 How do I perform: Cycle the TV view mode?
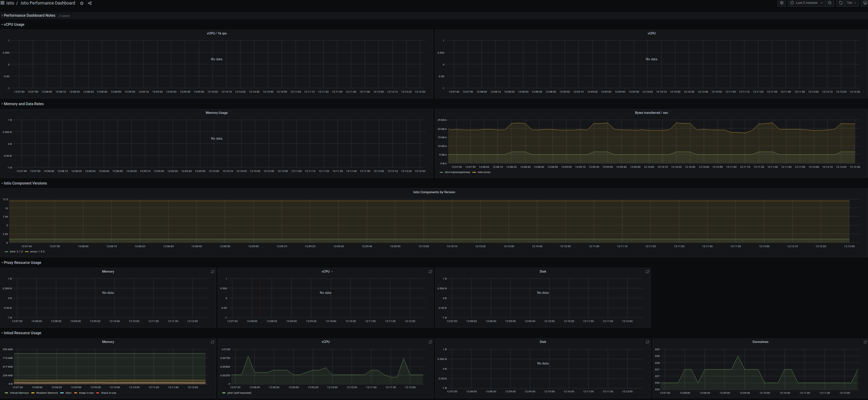pos(865,3)
